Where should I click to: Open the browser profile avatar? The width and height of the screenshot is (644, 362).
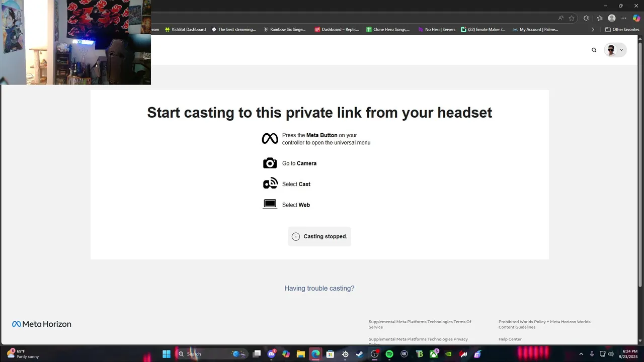click(612, 18)
